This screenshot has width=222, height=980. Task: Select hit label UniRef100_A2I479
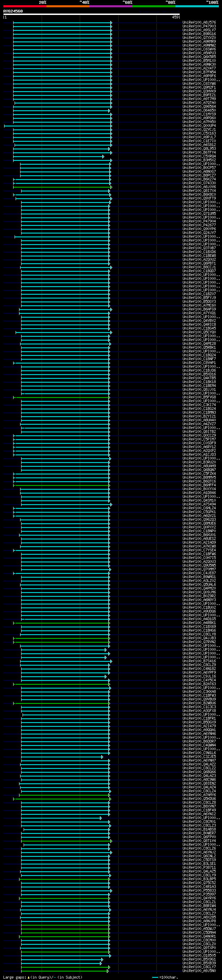[199, 726]
